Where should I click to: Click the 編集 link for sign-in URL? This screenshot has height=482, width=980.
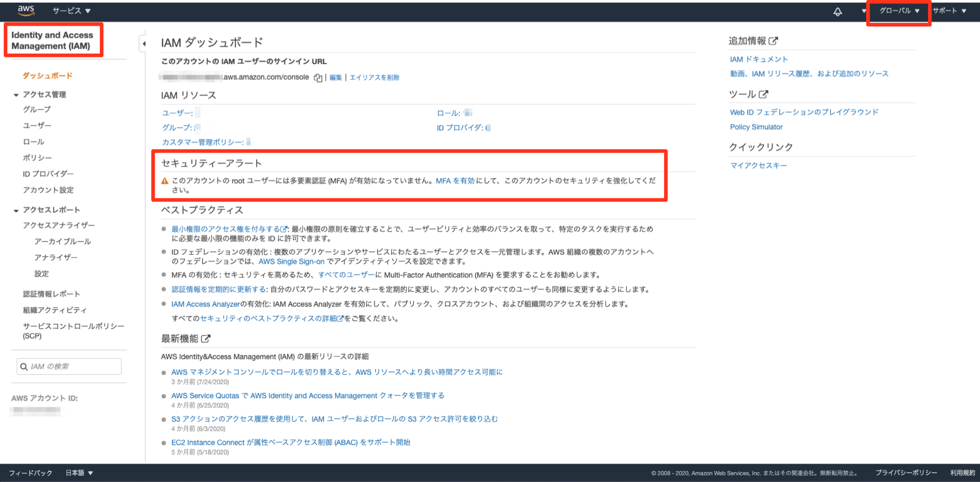335,78
